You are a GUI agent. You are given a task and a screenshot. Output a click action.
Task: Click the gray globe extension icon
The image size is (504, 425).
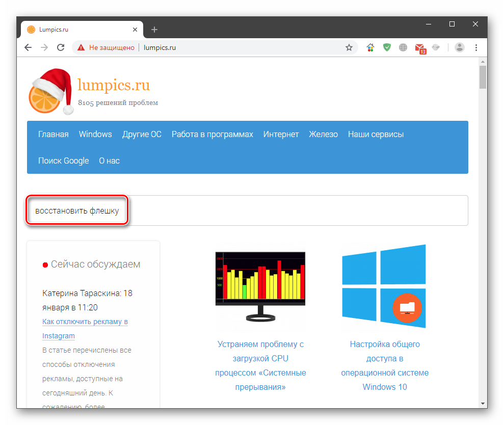403,47
